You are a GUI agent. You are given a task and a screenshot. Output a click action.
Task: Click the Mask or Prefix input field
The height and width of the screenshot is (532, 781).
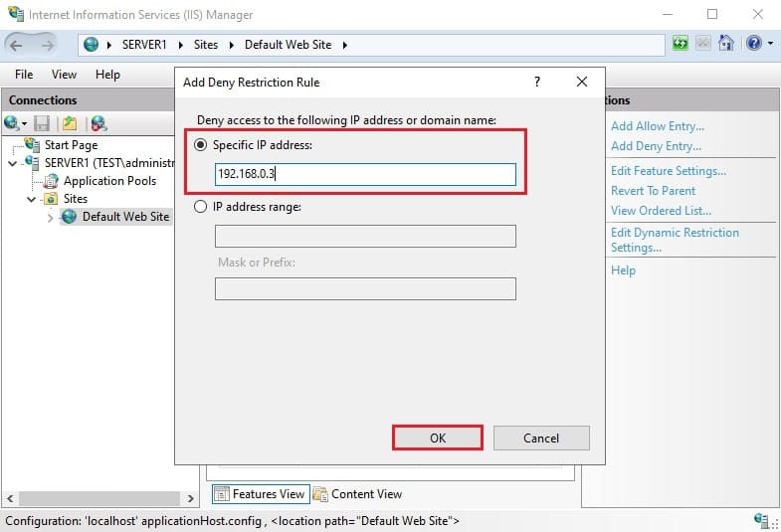[365, 288]
